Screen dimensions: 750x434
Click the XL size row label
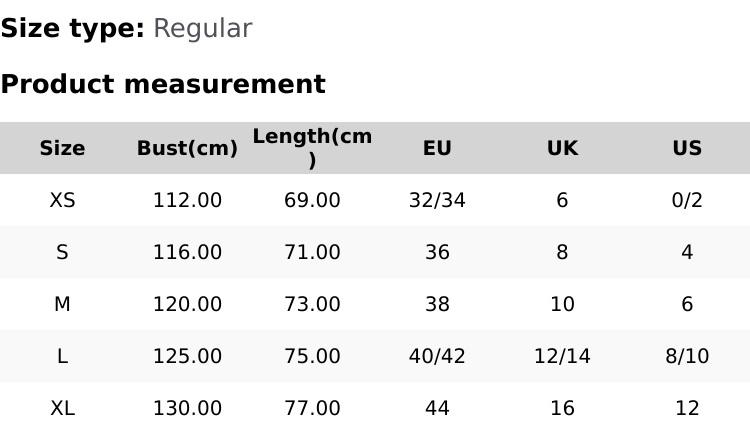coord(62,408)
